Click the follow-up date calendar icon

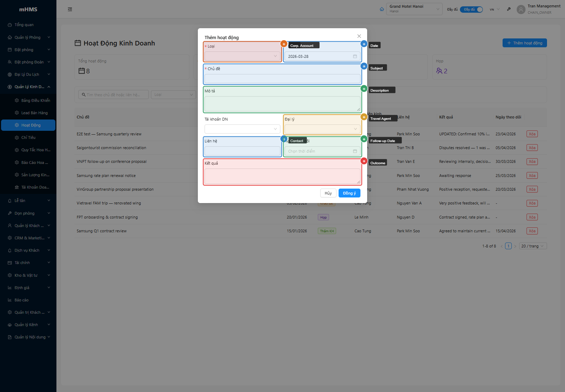pos(355,151)
